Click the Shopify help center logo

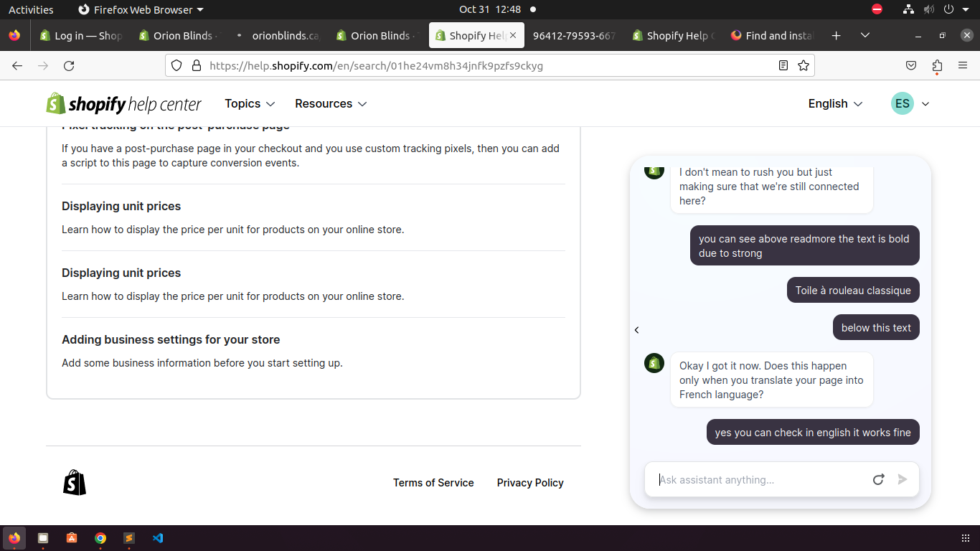[x=124, y=104]
